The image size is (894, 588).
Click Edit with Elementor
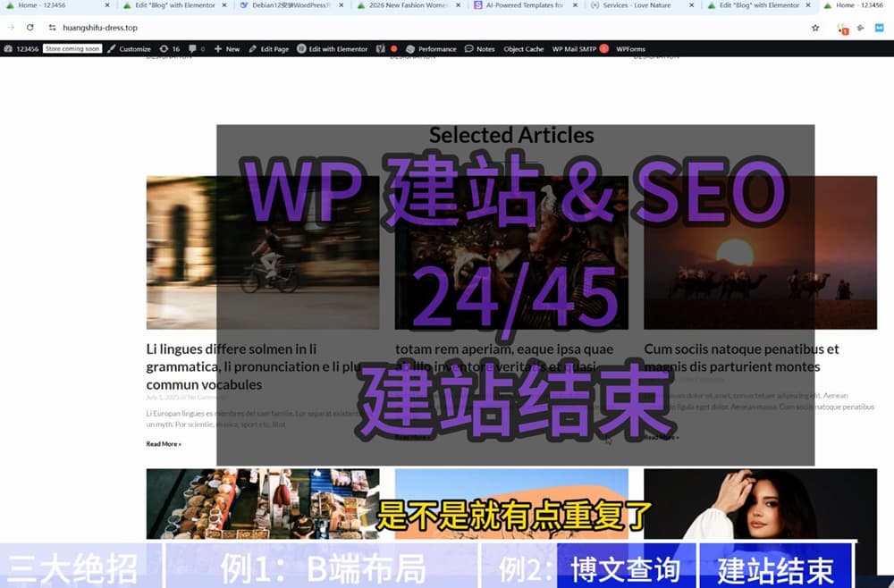(x=333, y=49)
